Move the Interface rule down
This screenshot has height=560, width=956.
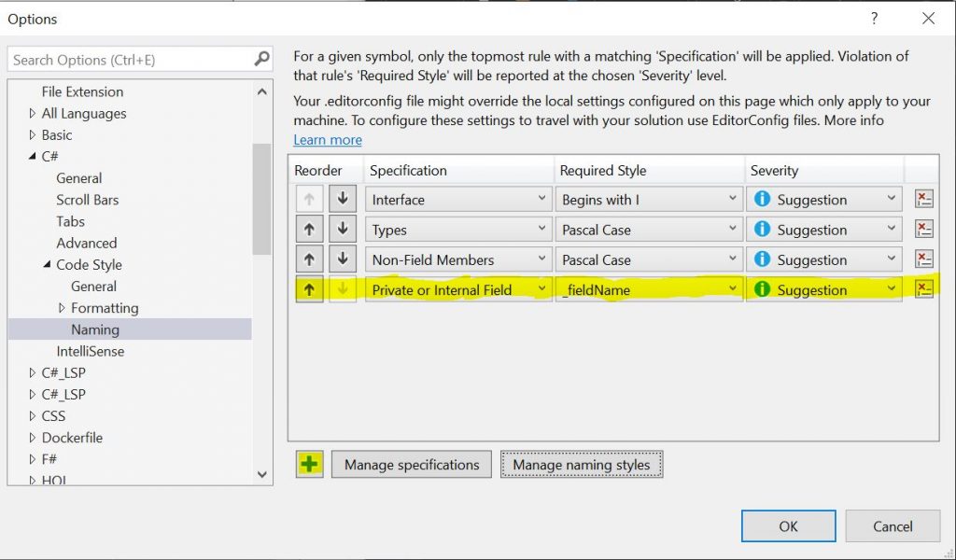click(343, 200)
